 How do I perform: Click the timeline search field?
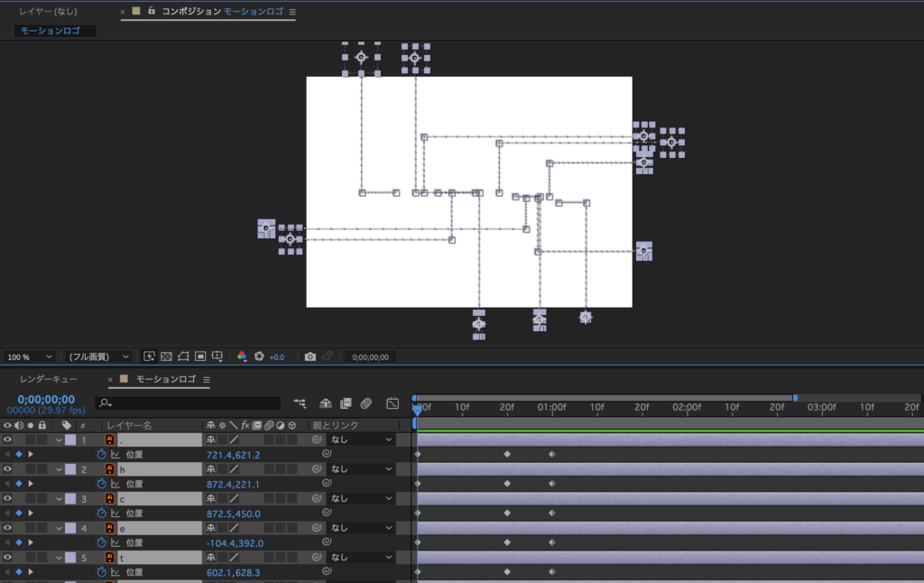(x=189, y=403)
